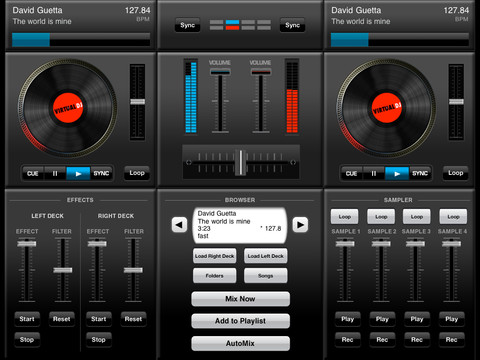Play Sample 2
Screen dimensions: 480x360
pos(382,319)
